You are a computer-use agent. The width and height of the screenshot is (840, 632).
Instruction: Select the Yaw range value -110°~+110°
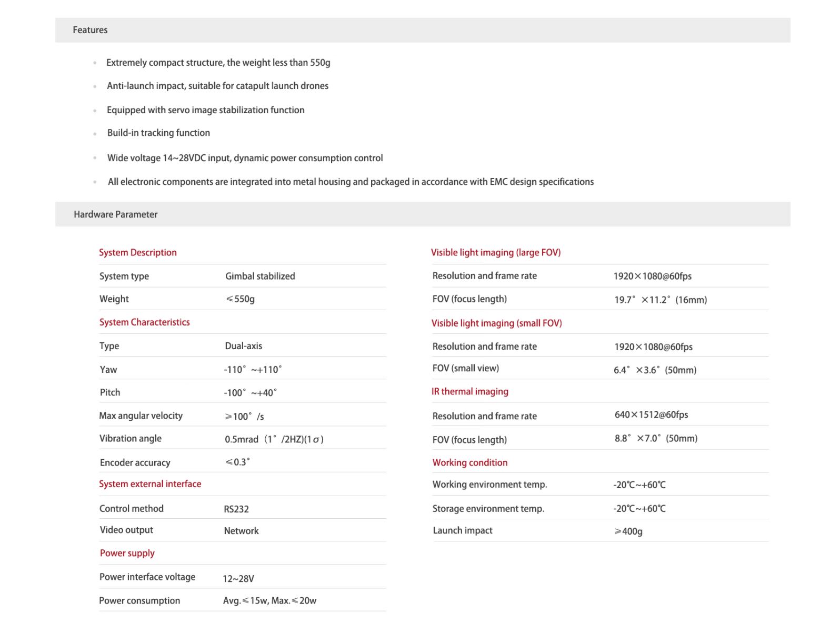[x=253, y=369]
